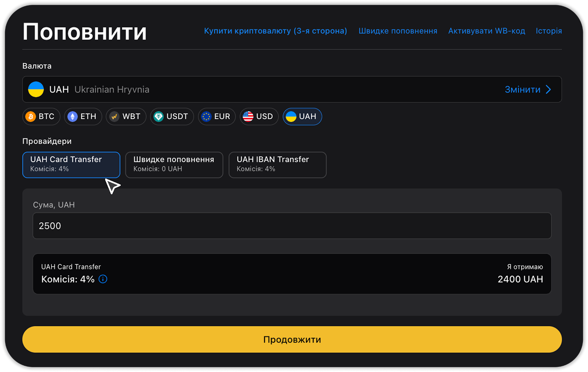The width and height of the screenshot is (588, 372).
Task: Click Ukrainian flag icon in currency field
Action: (x=36, y=89)
